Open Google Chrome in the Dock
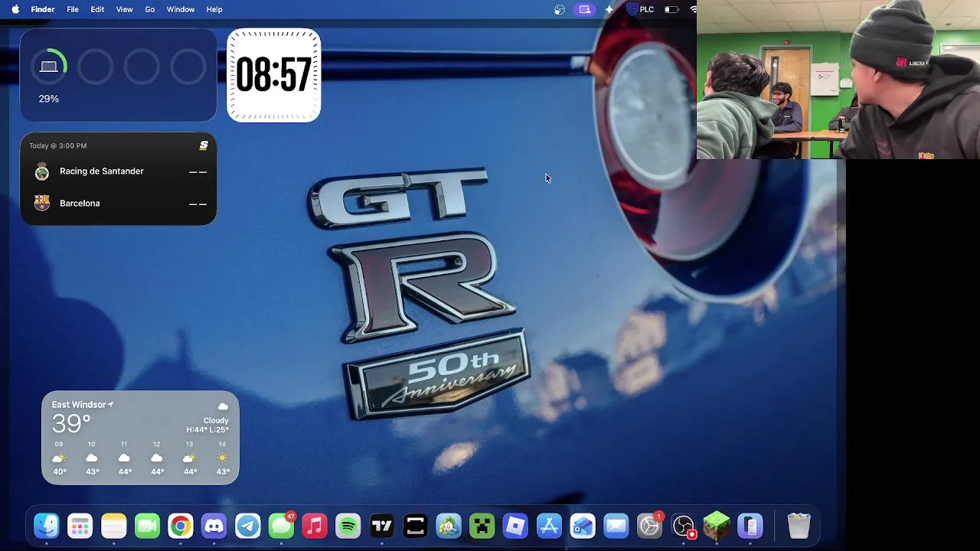This screenshot has height=551, width=980. (181, 526)
